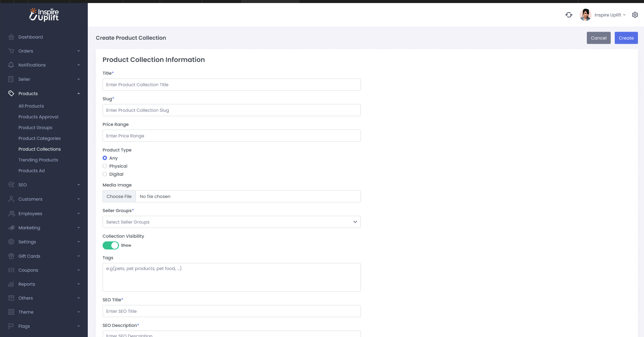Click the Marketing megaphone icon
Viewport: 644px width, 337px height.
11,228
